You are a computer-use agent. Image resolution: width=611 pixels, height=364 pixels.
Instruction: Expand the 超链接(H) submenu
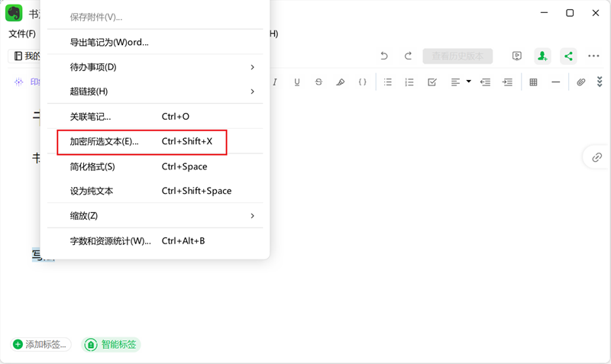(x=155, y=92)
